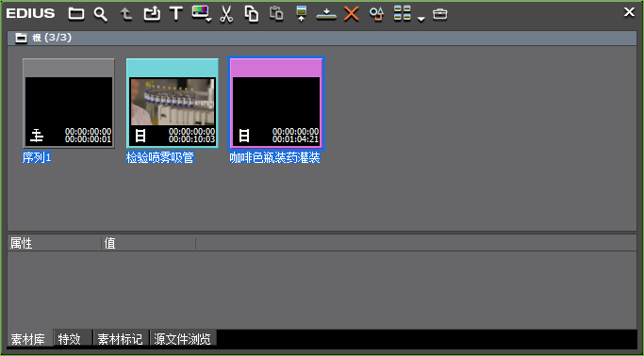644x356 pixels.
Task: Switch to the 特效 tab
Action: (73, 339)
